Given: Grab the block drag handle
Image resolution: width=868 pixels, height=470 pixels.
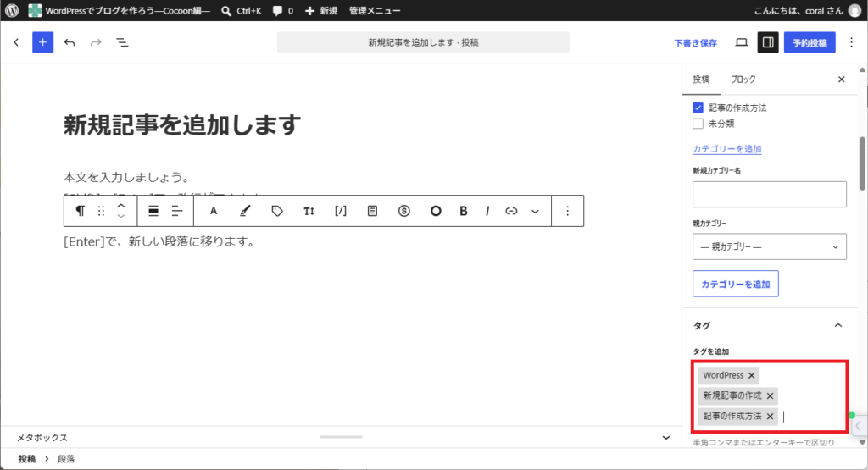Looking at the screenshot, I should pyautogui.click(x=101, y=211).
